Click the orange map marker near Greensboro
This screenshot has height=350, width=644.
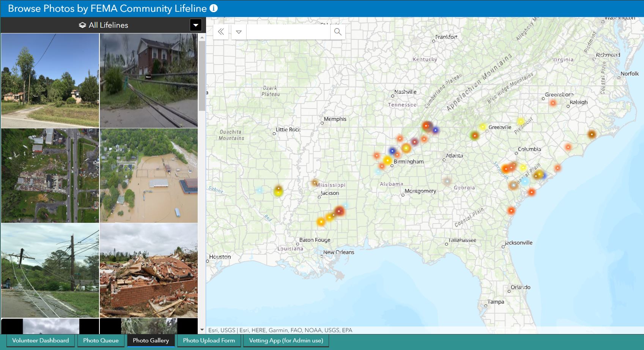click(x=553, y=103)
